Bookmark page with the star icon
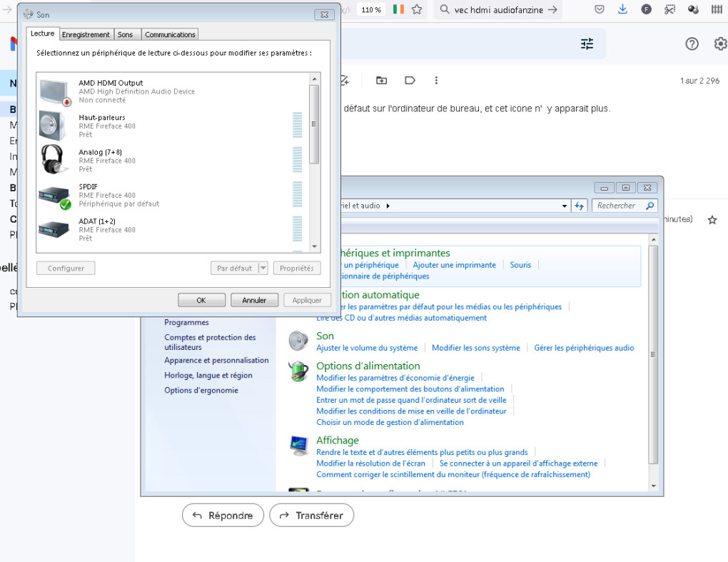The width and height of the screenshot is (728, 562). pyautogui.click(x=417, y=9)
